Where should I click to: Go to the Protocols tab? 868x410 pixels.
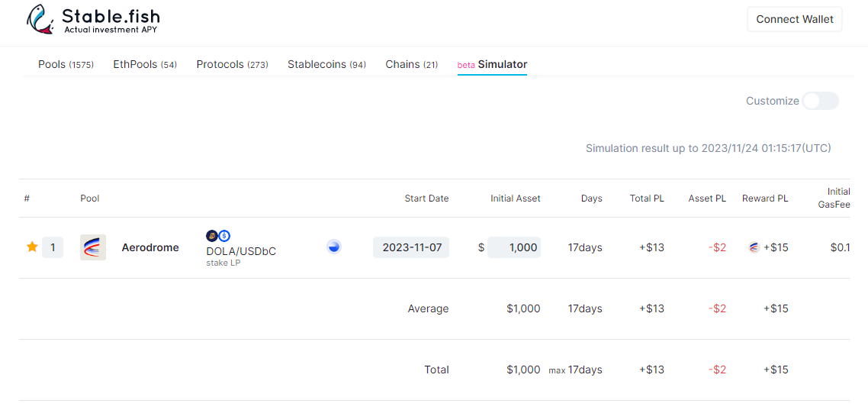232,65
